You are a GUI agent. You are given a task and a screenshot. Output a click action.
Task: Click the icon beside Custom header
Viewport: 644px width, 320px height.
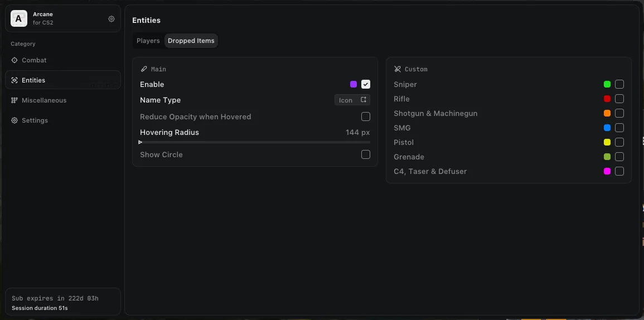click(x=398, y=69)
